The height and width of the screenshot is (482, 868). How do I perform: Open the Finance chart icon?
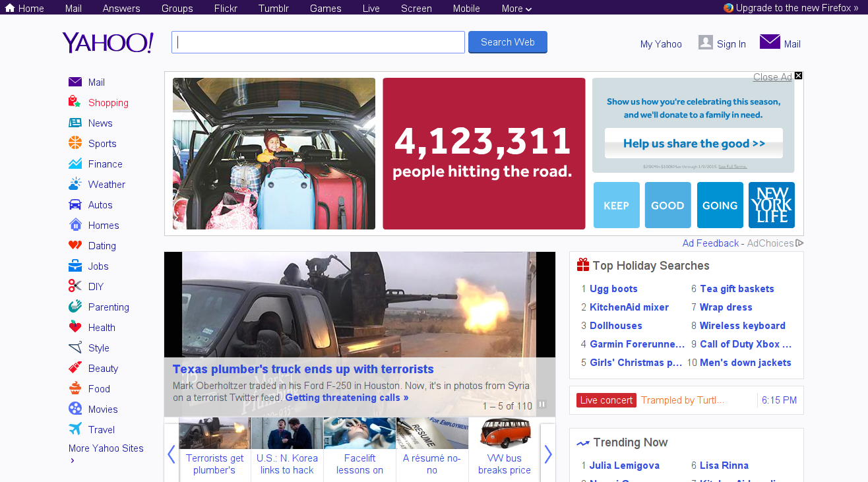(75, 164)
